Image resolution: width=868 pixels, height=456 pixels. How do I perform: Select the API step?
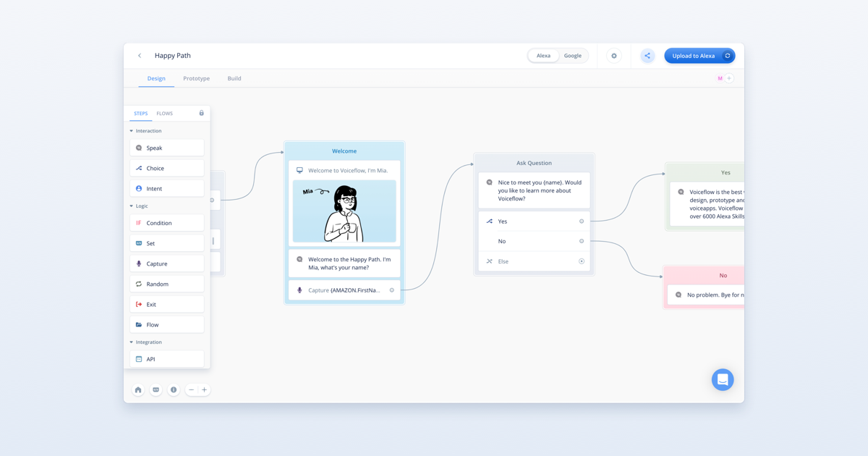click(x=167, y=359)
